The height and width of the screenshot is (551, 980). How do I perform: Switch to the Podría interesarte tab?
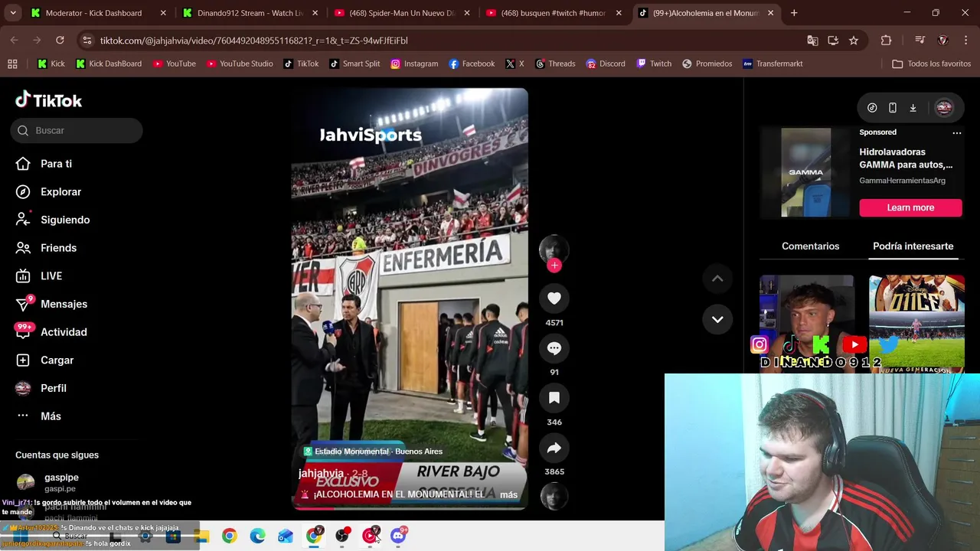(x=913, y=246)
